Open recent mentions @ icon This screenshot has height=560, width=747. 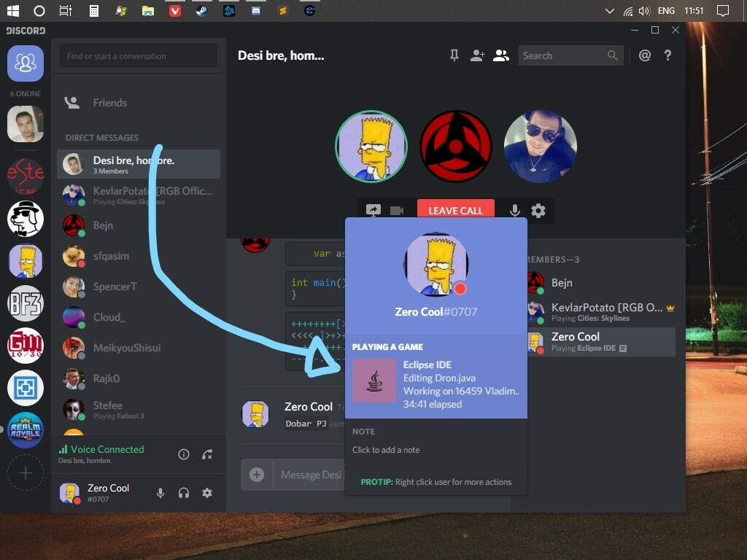645,55
